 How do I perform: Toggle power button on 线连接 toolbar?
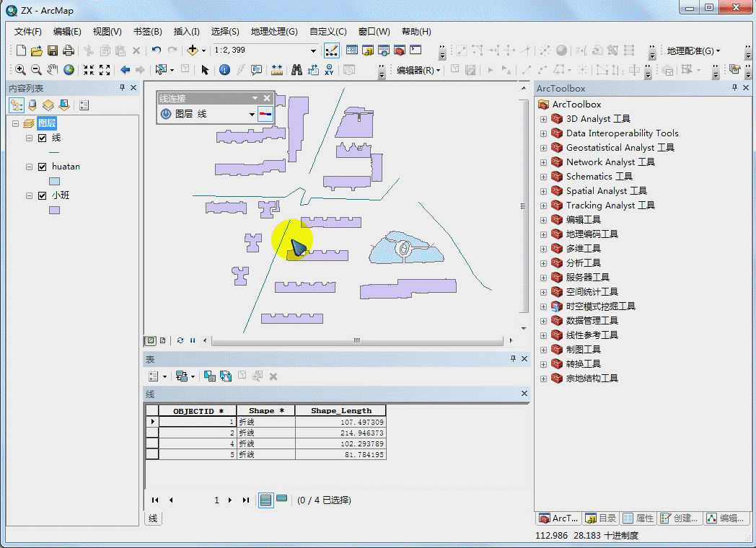click(x=166, y=114)
